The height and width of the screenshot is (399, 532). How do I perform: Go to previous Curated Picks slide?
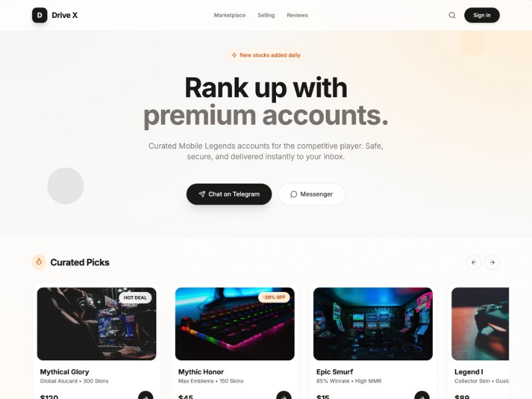point(473,262)
